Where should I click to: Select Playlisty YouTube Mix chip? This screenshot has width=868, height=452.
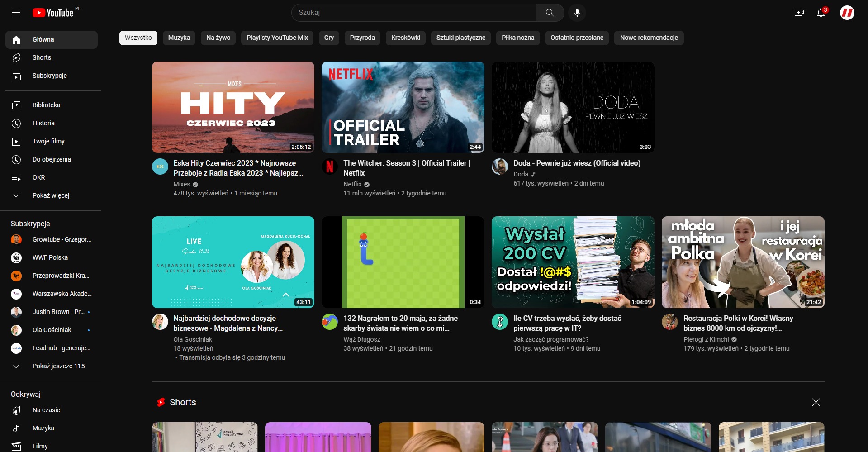(x=277, y=38)
